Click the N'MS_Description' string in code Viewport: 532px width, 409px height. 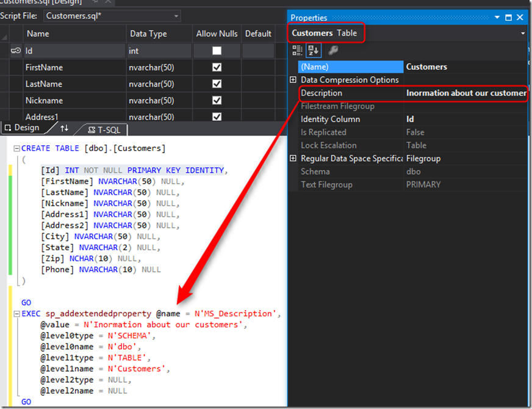235,314
